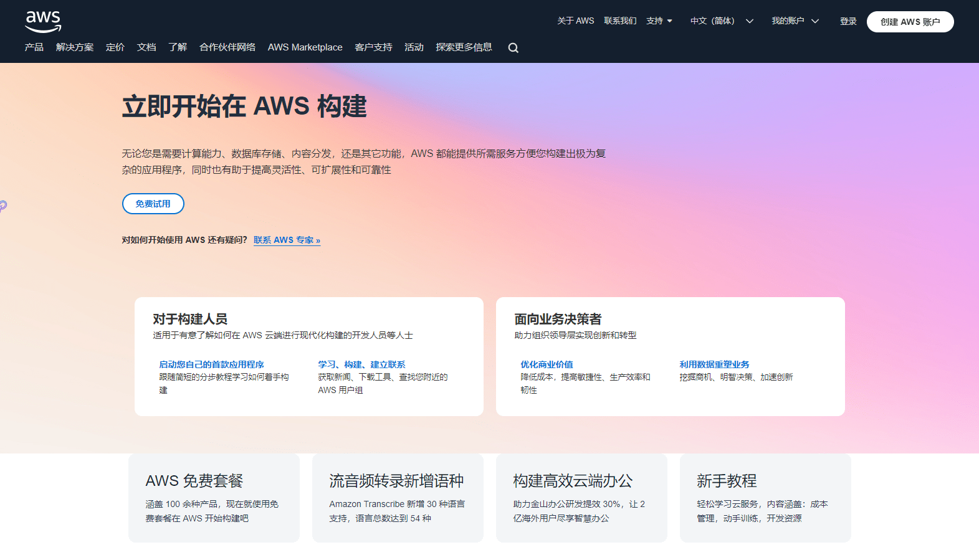This screenshot has height=560, width=979.
Task: Open the 了解 menu
Action: click(178, 47)
